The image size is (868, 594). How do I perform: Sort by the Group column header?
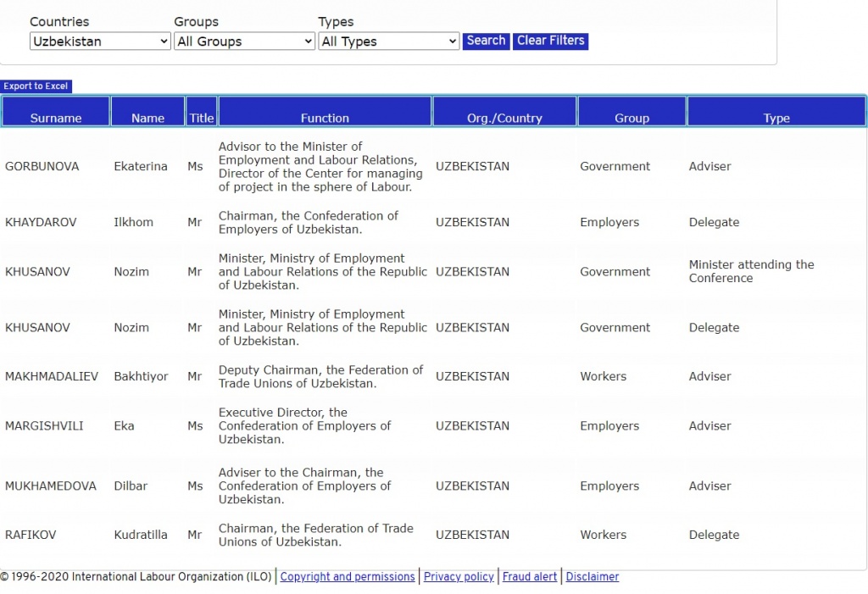click(x=632, y=118)
